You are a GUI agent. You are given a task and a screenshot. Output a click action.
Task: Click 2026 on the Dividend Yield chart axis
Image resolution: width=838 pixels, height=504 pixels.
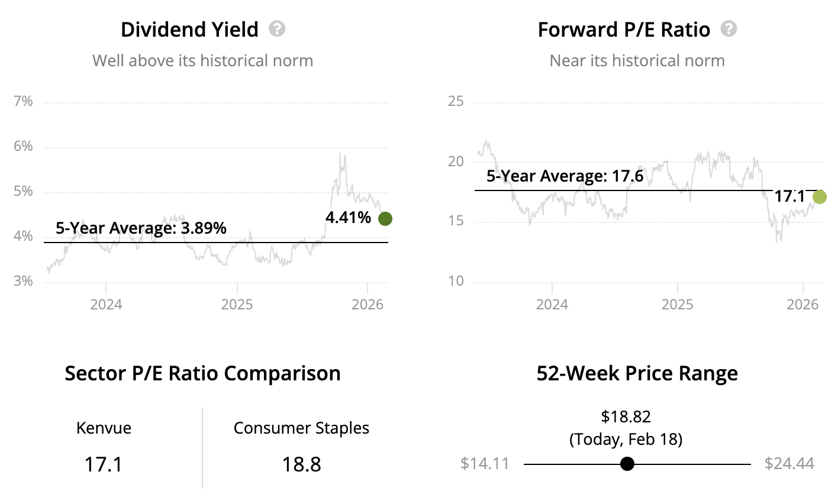click(x=368, y=305)
